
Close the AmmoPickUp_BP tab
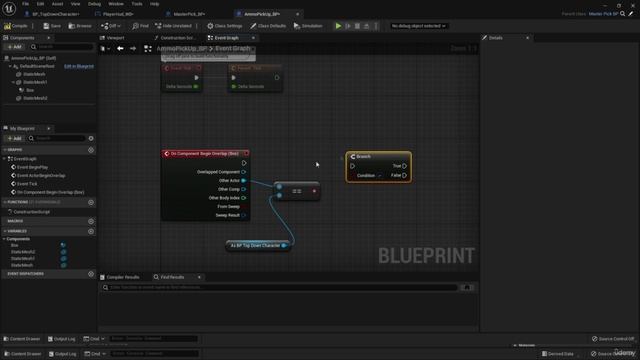click(x=297, y=14)
